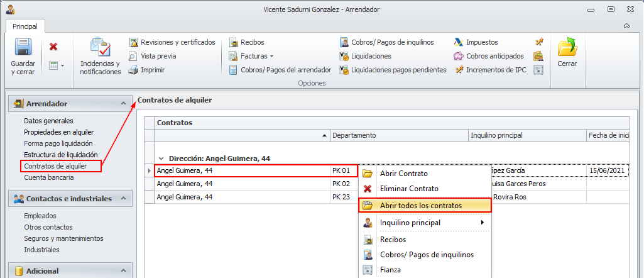Click the Departamento column header
644x278 pixels.
point(354,135)
